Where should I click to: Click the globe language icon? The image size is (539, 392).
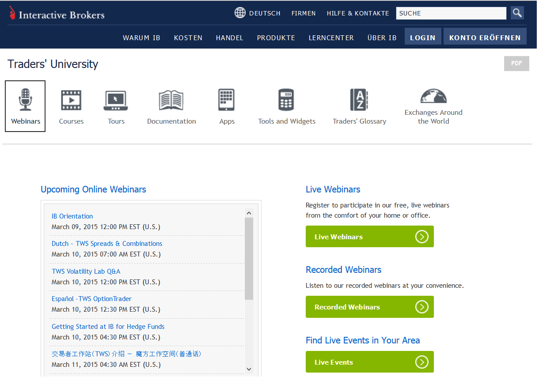[x=240, y=13]
